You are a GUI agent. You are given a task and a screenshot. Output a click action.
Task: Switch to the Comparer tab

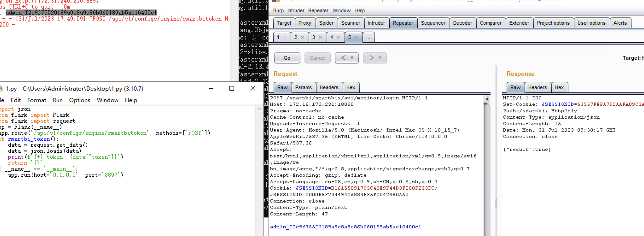[491, 23]
